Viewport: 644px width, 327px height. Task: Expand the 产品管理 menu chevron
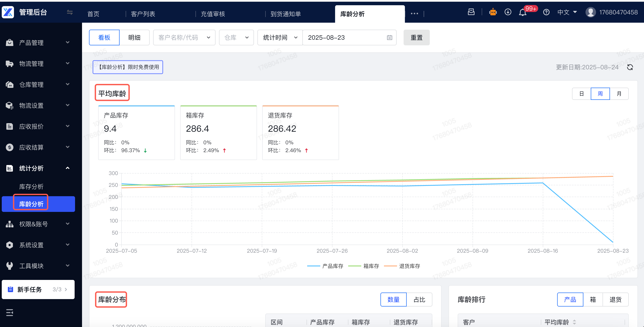67,43
